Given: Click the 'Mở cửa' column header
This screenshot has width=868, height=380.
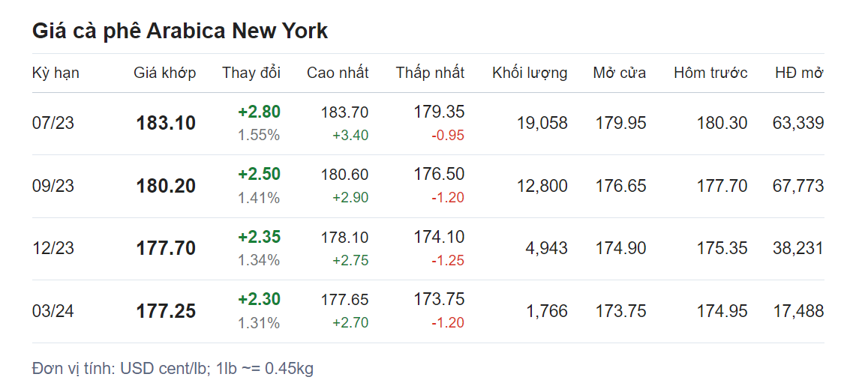Looking at the screenshot, I should click(x=619, y=73).
